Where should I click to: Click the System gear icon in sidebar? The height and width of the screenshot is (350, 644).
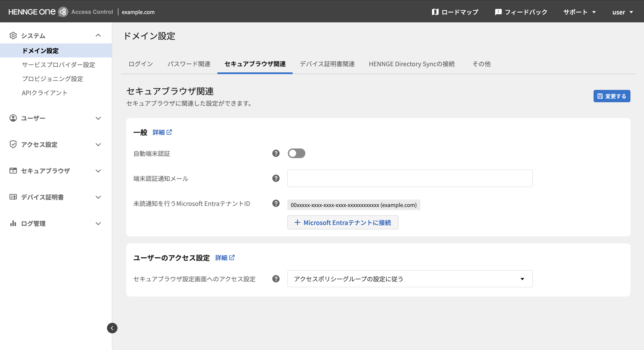13,36
